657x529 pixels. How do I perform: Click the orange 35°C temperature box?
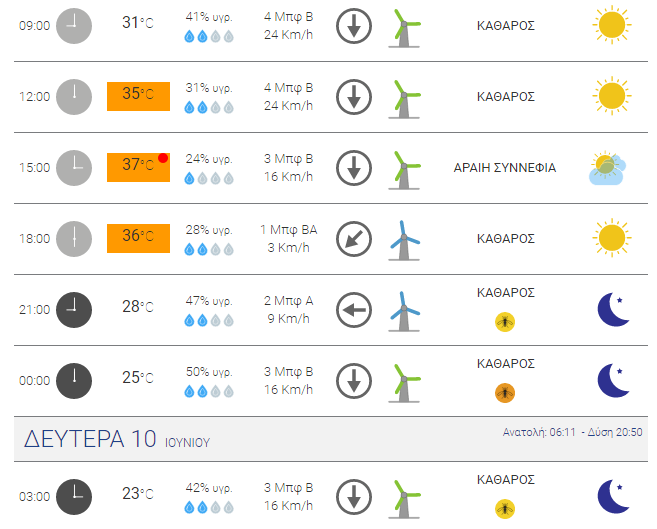point(138,96)
